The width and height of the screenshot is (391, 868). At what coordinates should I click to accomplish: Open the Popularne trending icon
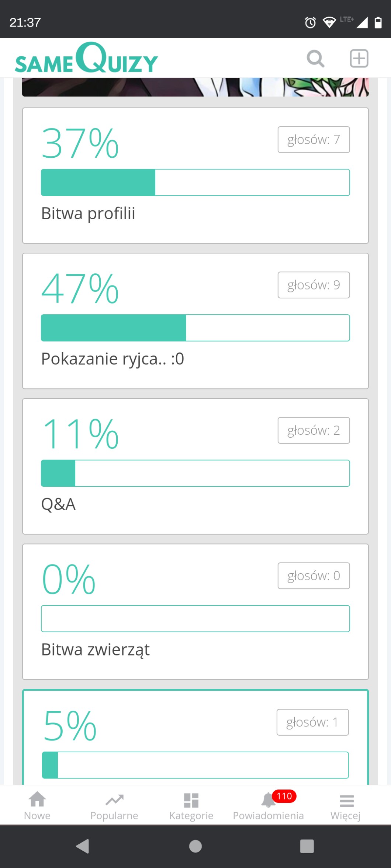click(x=114, y=805)
